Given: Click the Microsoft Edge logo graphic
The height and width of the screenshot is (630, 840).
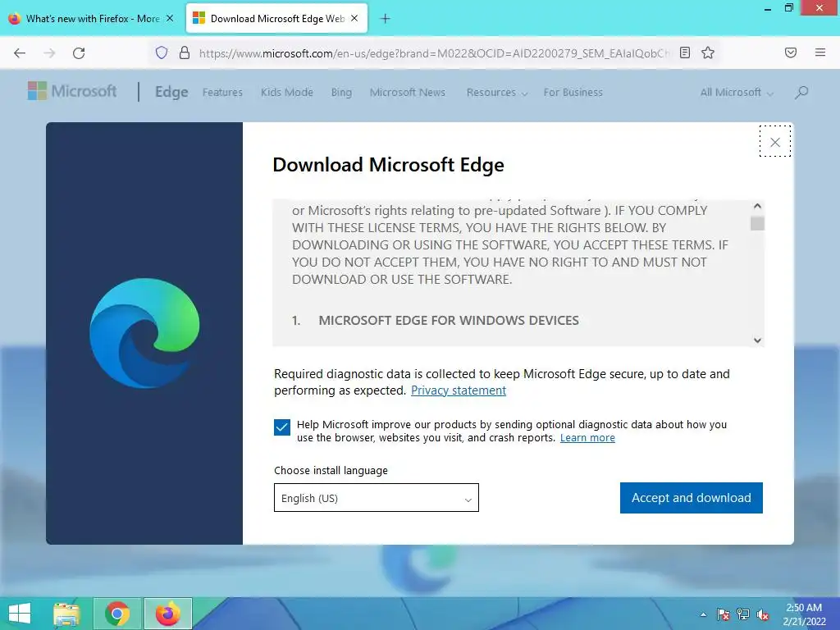Looking at the screenshot, I should coord(144,333).
